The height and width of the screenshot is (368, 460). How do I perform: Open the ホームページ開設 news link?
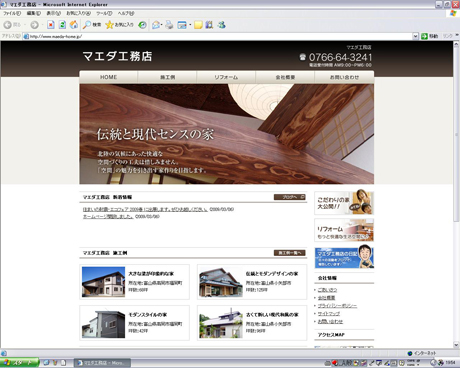tap(108, 216)
